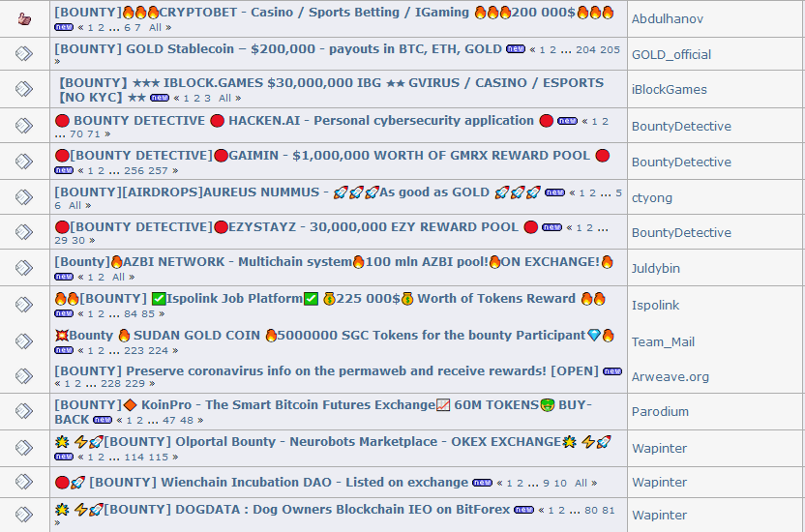Screen dimensions: 805x532
Task: Click topic icon beside GOLD Stablecoin thread
Action: coord(24,53)
